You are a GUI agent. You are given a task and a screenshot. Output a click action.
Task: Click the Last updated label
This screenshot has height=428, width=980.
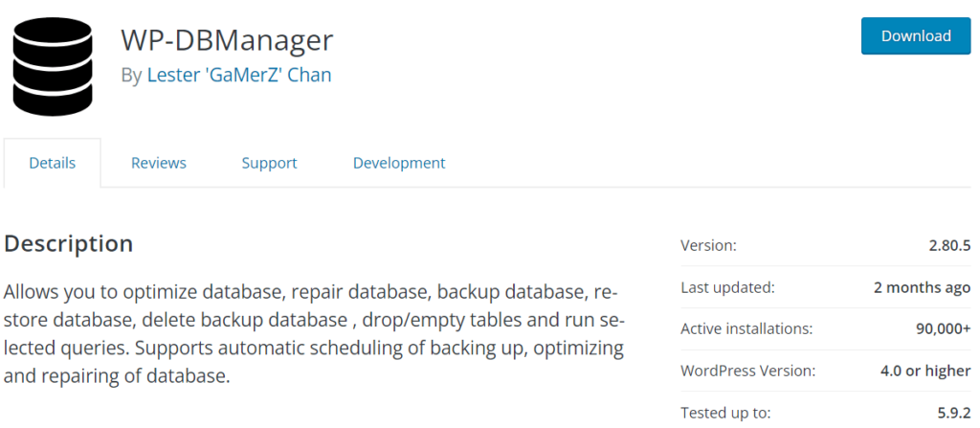727,287
